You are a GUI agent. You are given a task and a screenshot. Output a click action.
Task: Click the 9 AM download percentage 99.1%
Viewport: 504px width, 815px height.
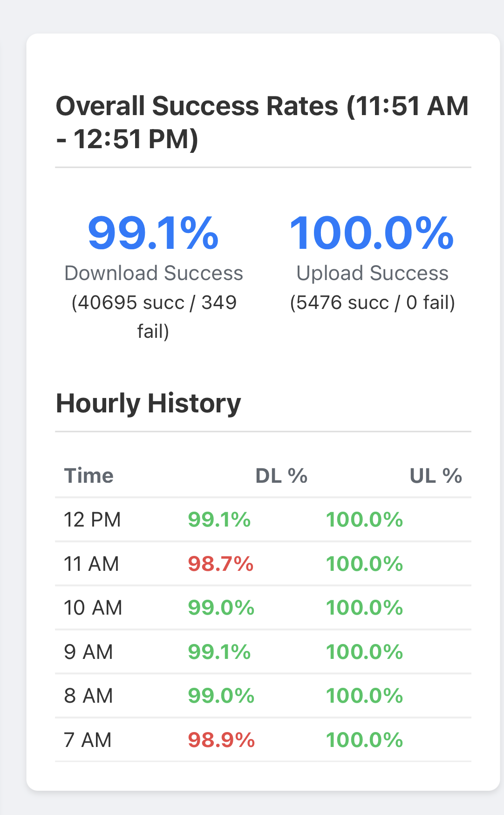point(219,652)
